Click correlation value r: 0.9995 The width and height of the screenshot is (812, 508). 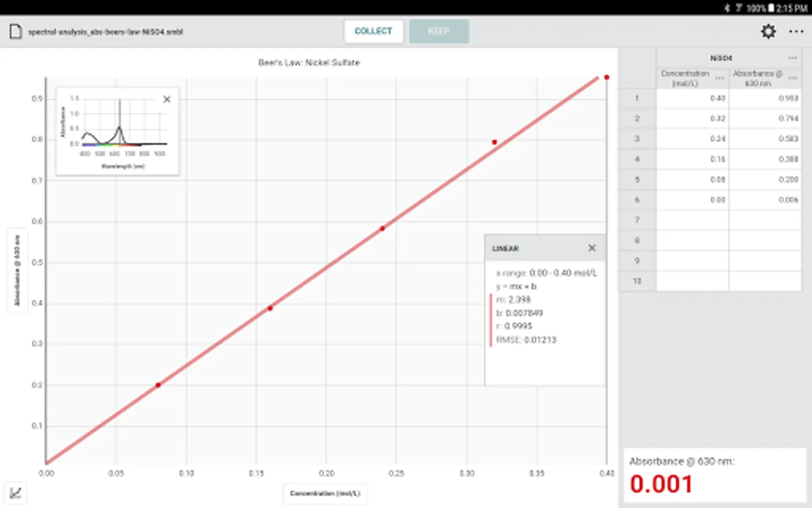[x=514, y=326]
